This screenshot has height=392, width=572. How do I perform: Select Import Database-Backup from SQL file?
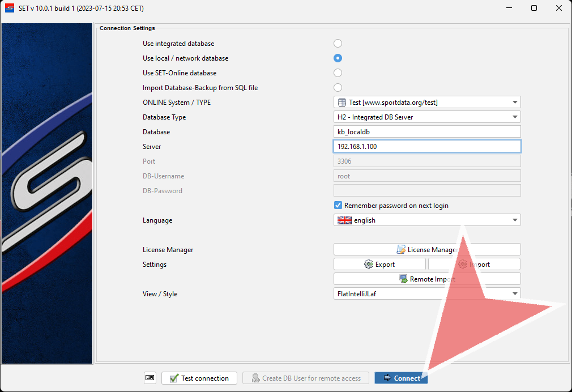click(x=338, y=88)
